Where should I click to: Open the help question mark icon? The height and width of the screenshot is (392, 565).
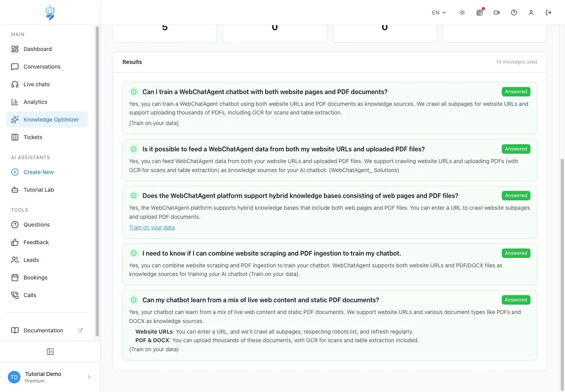[x=514, y=13]
